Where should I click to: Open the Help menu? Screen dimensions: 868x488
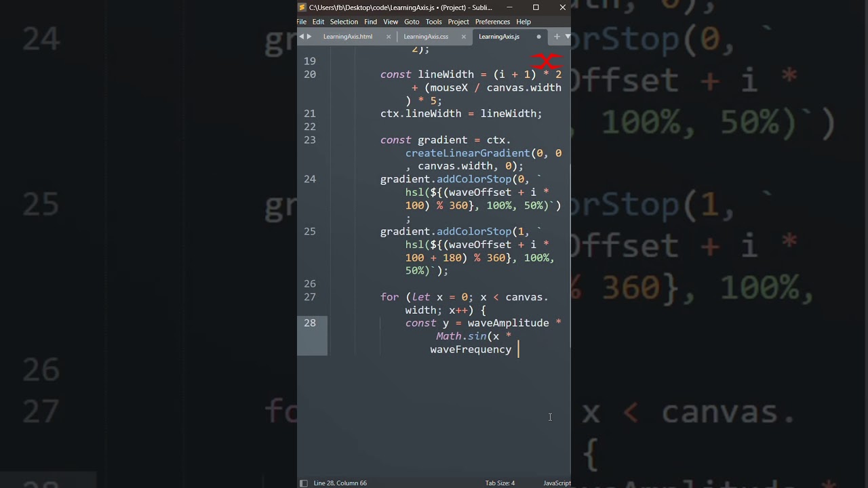pyautogui.click(x=524, y=22)
